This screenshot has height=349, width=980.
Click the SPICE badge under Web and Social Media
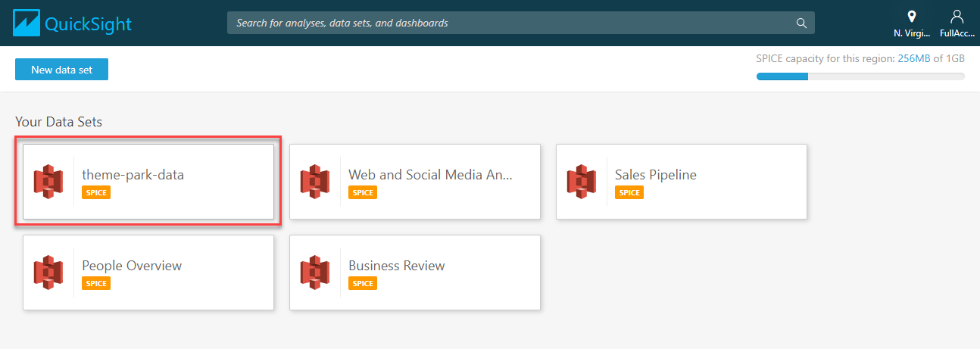coord(363,192)
